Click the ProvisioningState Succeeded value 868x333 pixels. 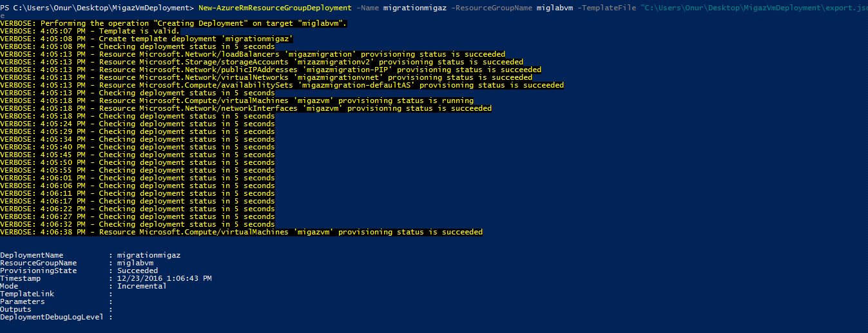pyautogui.click(x=137, y=271)
